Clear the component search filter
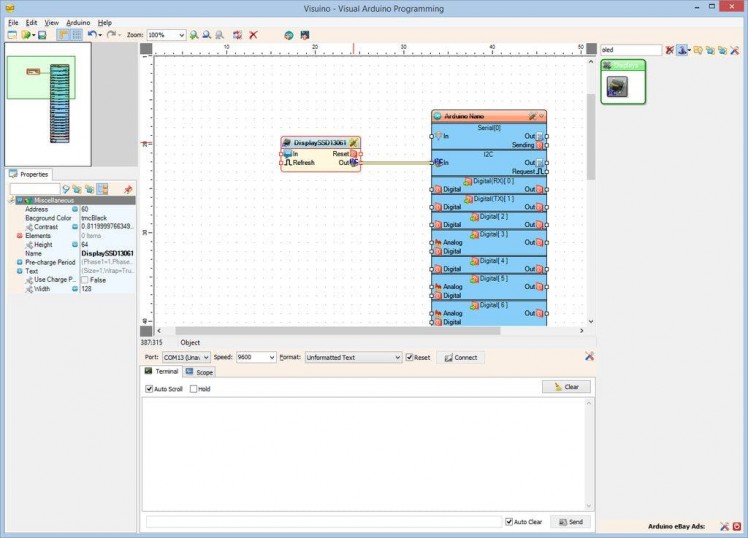The width and height of the screenshot is (748, 538). tap(669, 49)
